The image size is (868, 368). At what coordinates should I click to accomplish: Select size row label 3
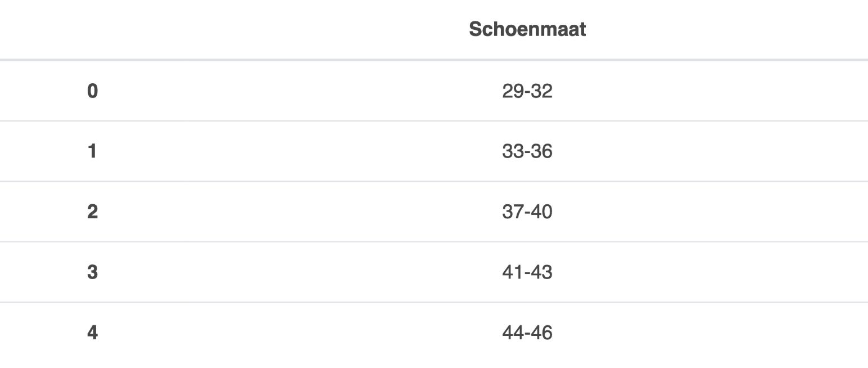tap(93, 272)
